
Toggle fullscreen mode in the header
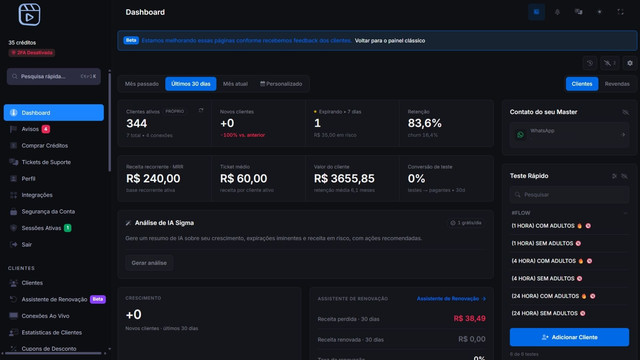pos(620,12)
